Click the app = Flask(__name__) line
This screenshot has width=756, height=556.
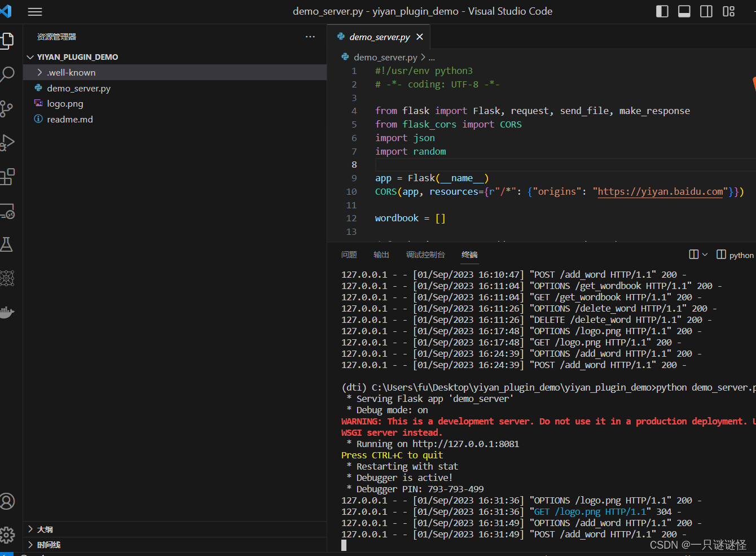pyautogui.click(x=432, y=178)
